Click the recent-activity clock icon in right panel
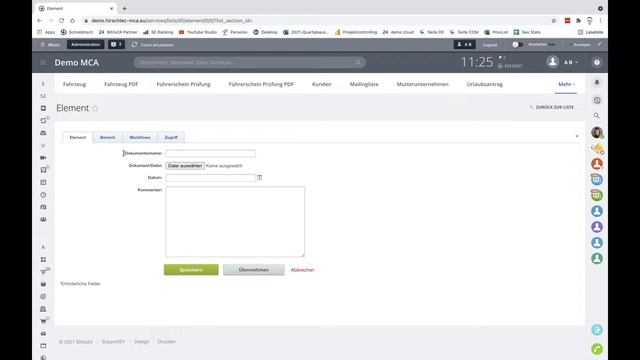Image resolution: width=640 pixels, height=360 pixels. (597, 100)
